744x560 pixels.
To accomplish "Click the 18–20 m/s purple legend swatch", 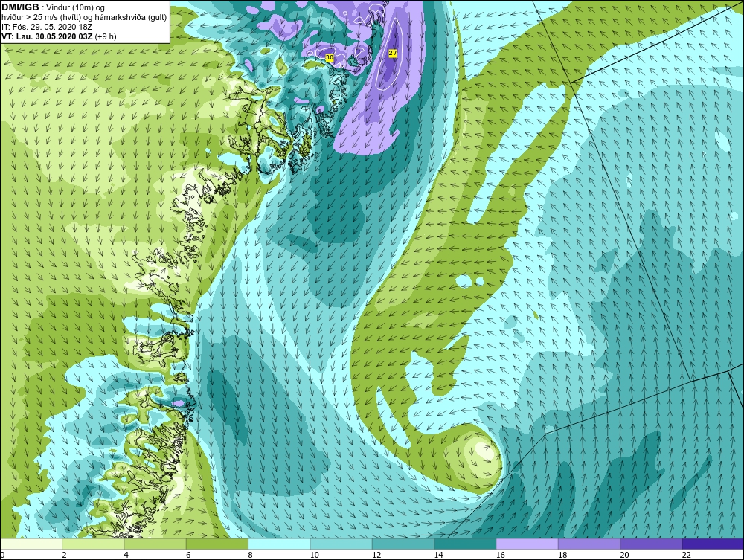I will [x=589, y=544].
